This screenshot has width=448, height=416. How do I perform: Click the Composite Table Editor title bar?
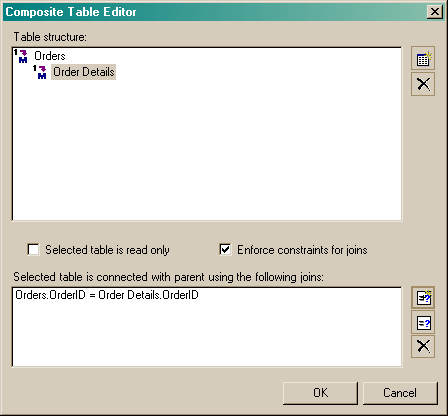(x=213, y=12)
